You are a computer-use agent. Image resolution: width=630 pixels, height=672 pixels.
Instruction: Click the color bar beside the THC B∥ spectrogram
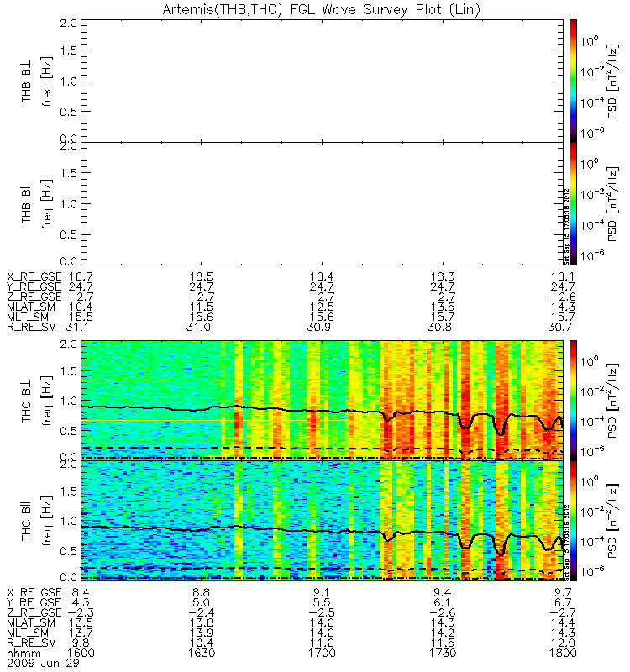(x=573, y=521)
